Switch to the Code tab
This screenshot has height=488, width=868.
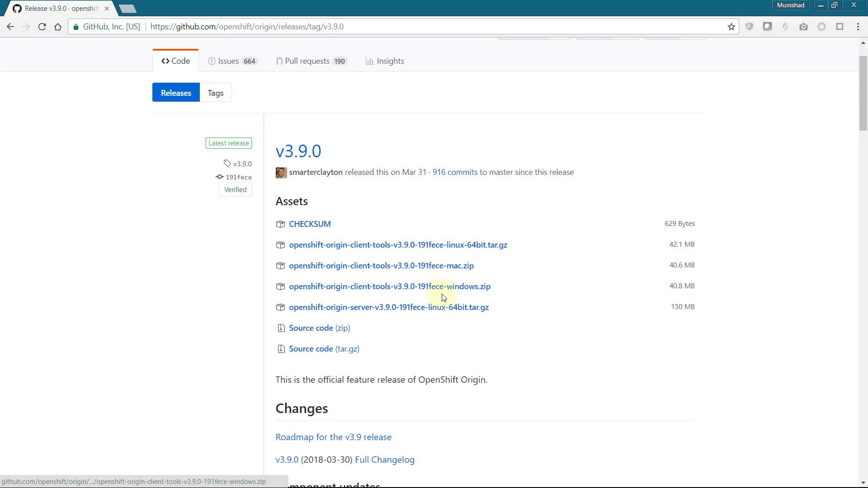point(175,61)
